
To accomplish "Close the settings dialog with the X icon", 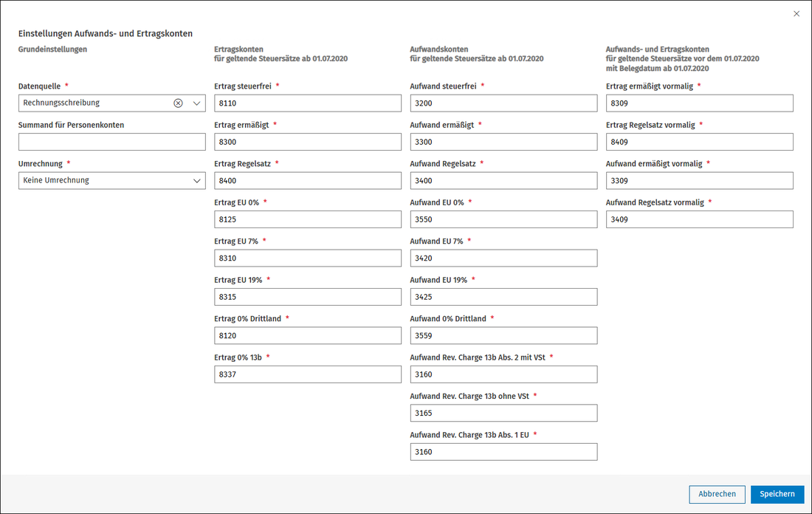I will [796, 14].
